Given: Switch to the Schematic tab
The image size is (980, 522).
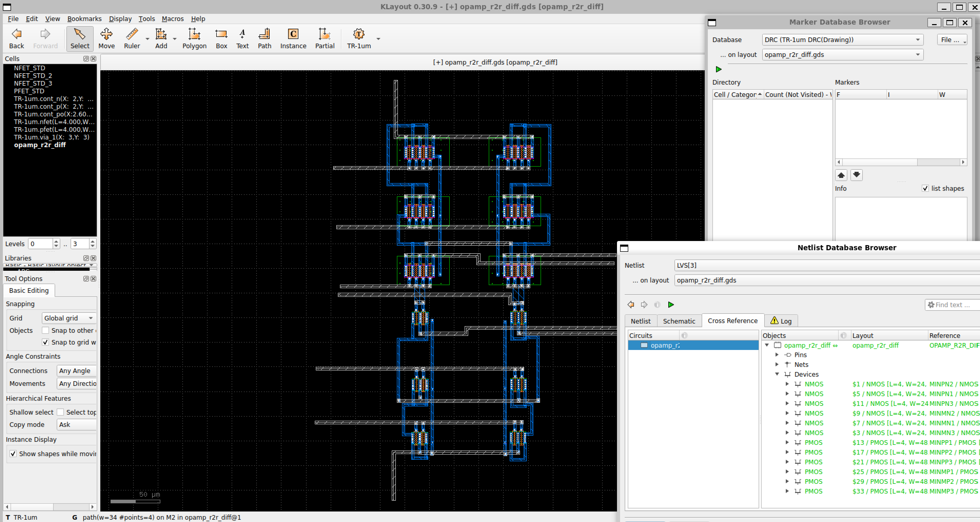Looking at the screenshot, I should click(x=679, y=321).
